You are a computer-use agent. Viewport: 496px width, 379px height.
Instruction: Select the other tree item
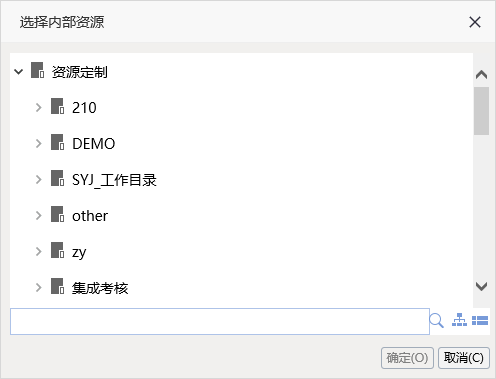click(90, 216)
